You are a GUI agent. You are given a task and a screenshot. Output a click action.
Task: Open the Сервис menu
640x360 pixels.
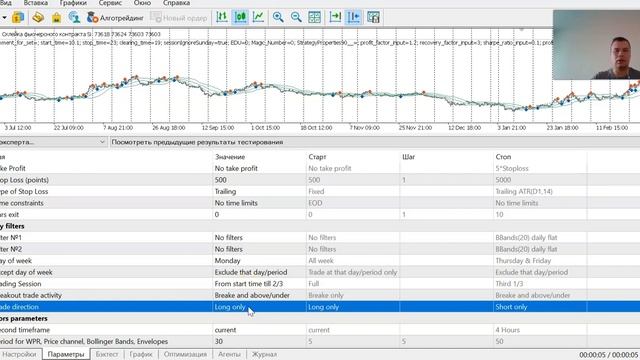pos(110,3)
